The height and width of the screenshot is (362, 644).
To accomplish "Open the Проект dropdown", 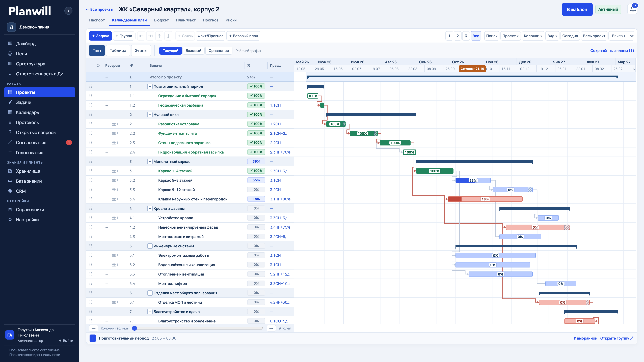I will pyautogui.click(x=511, y=36).
